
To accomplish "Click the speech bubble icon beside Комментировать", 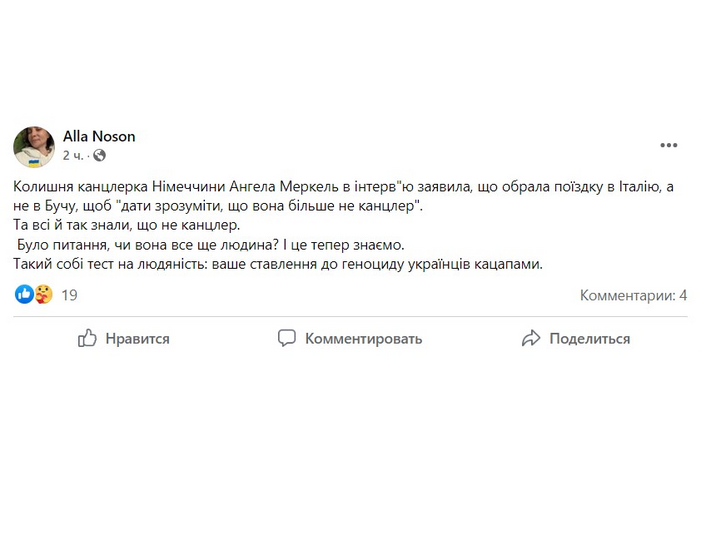I will click(287, 338).
